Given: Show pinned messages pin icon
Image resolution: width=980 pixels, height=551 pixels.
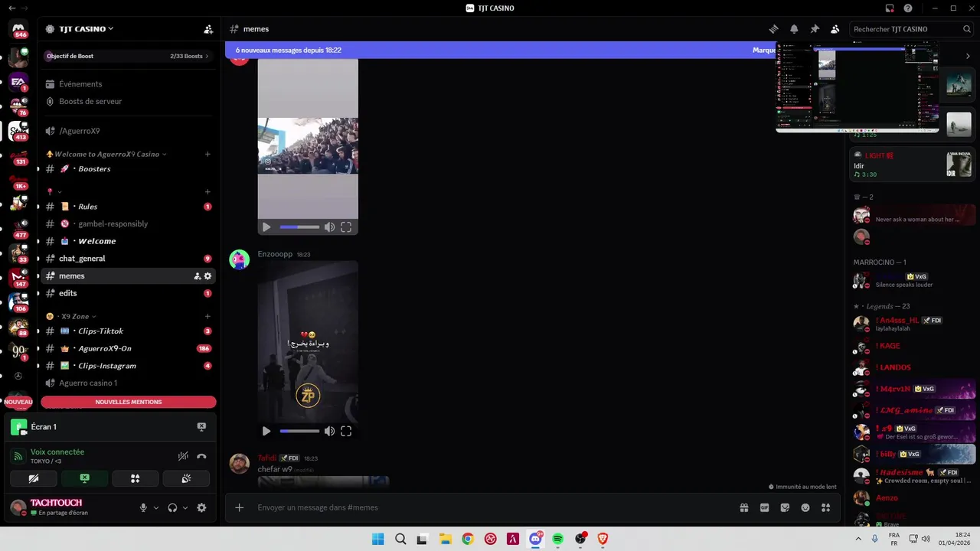Looking at the screenshot, I should (815, 29).
